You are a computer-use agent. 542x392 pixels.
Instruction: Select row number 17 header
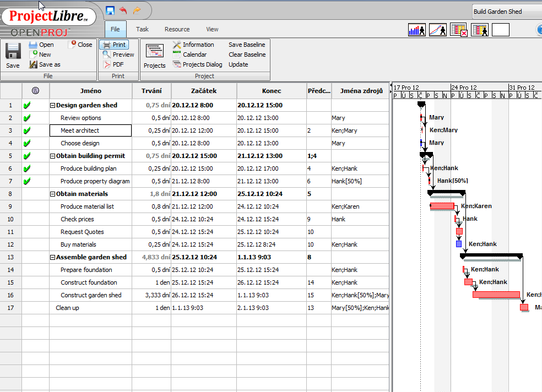(10, 308)
